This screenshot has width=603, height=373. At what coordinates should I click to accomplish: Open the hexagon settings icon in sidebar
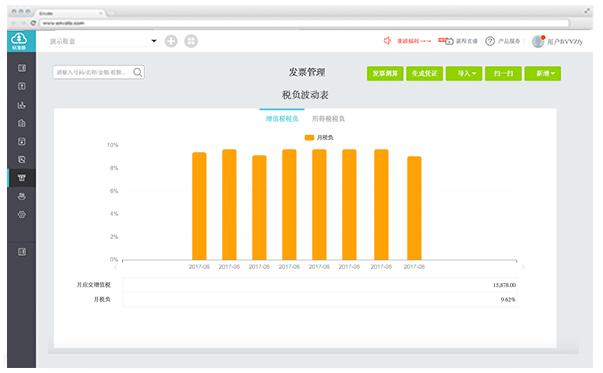point(22,214)
